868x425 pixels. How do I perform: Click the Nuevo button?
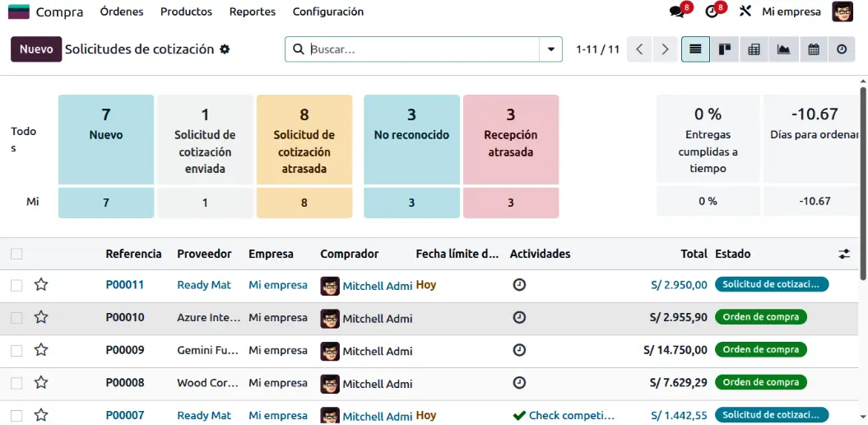tap(36, 49)
